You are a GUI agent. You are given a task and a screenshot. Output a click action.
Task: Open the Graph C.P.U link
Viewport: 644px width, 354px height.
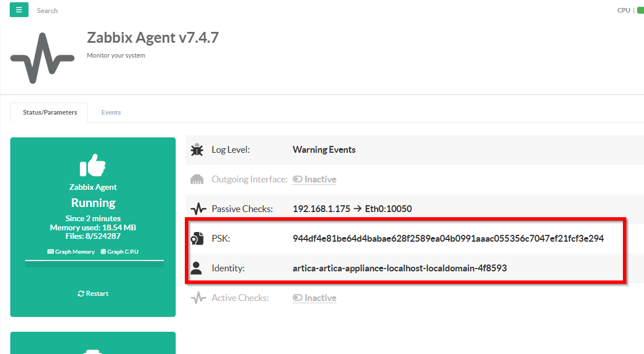[120, 252]
